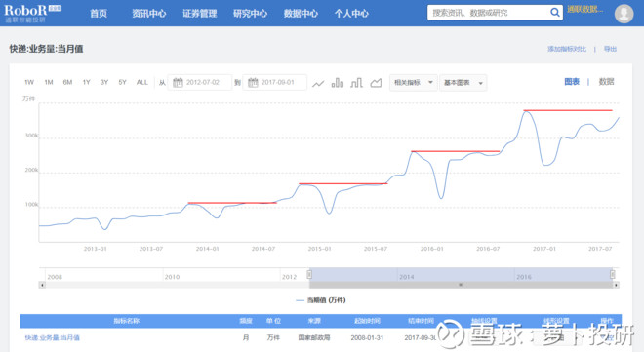Image resolution: width=644 pixels, height=352 pixels.
Task: Select the 1W time range
Action: pos(29,83)
